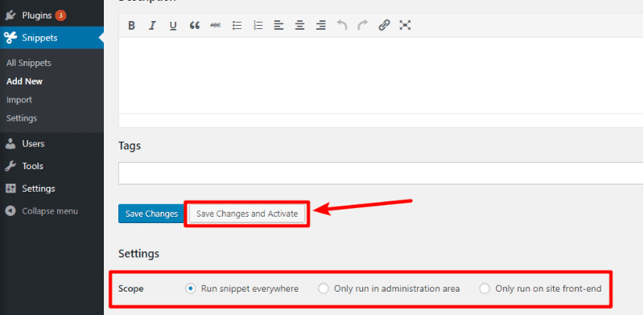This screenshot has height=315, width=644.
Task: Click the Collapse menu arrow icon
Action: click(10, 211)
